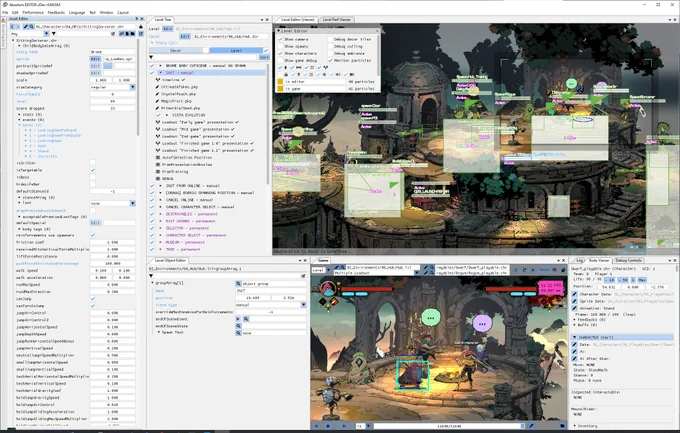Click folder icon at Game panel bottom right
Viewport: 680px width, 433px height.
[562, 426]
